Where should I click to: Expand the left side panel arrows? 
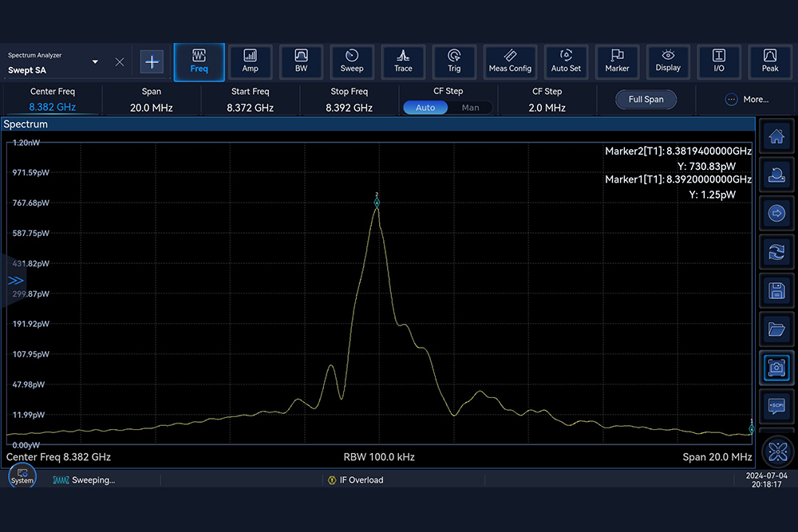point(15,281)
